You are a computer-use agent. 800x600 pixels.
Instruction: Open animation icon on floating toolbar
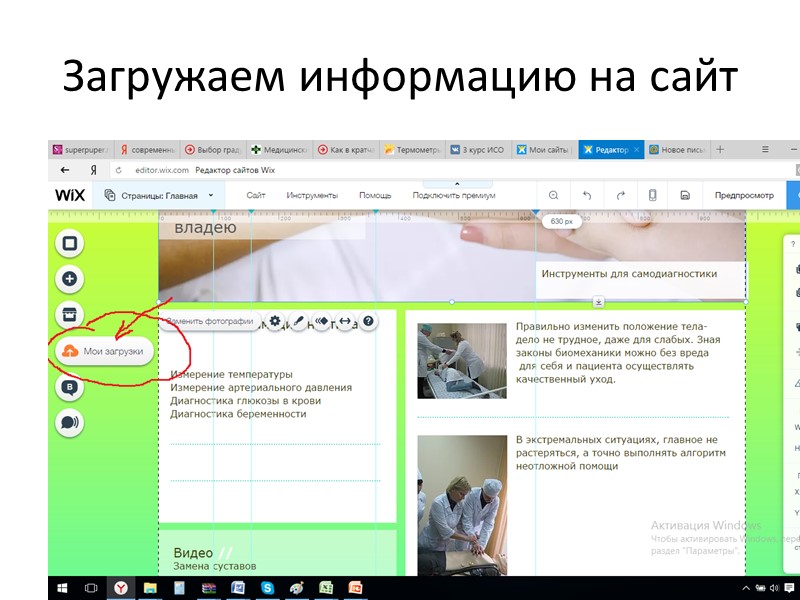pos(321,321)
